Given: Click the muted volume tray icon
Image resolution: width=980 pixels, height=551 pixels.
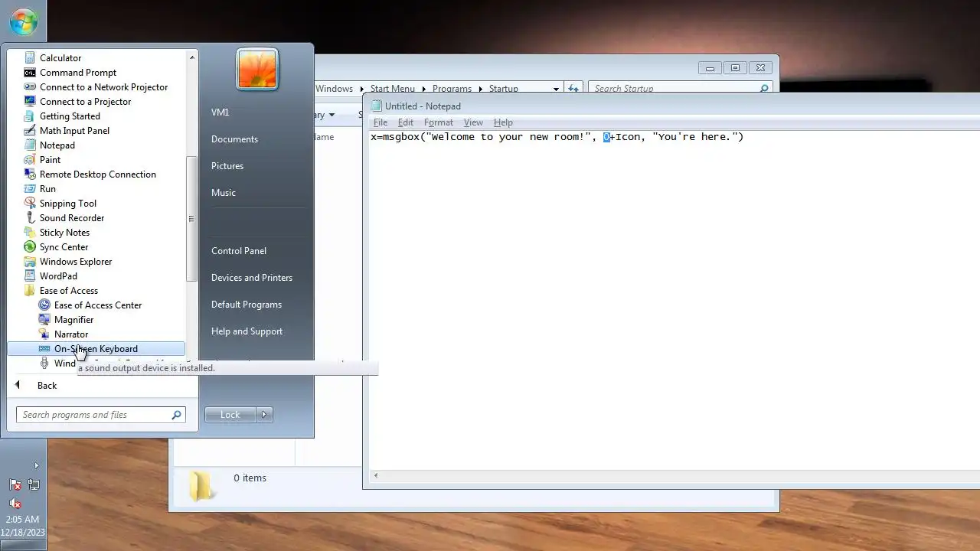Looking at the screenshot, I should pos(15,503).
